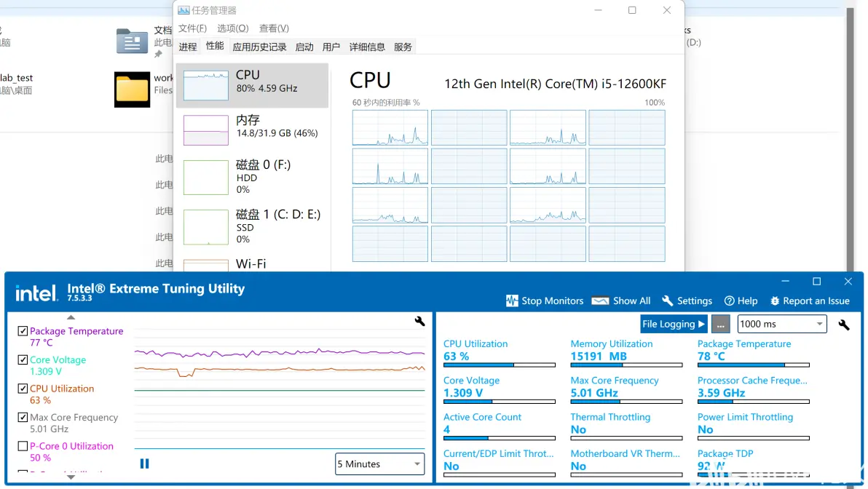Click the Power Limit Throttling No value

(x=705, y=429)
